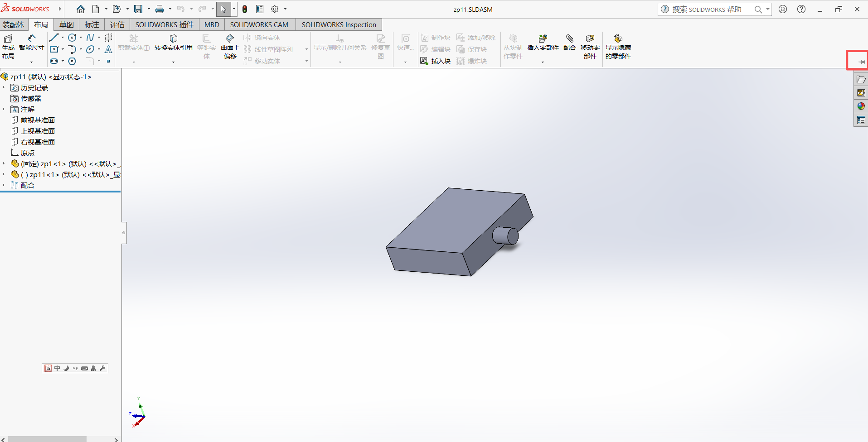Expand the 历史记录 tree node
This screenshot has width=868, height=442.
coord(4,87)
